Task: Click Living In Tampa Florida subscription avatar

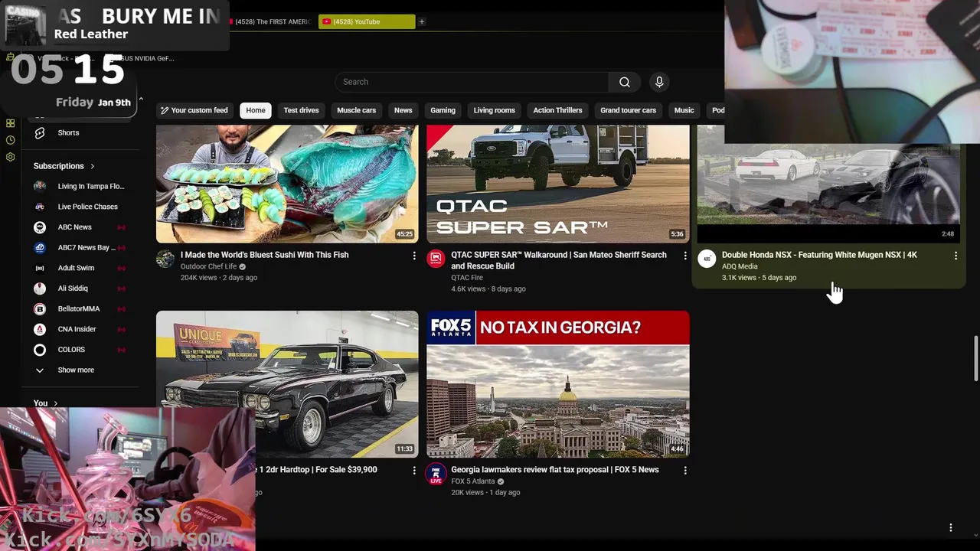Action: tap(40, 186)
